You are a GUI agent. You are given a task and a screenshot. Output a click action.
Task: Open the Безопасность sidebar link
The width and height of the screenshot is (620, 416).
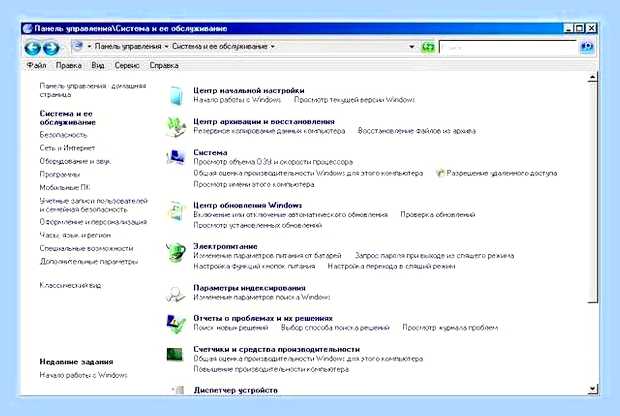(x=63, y=135)
